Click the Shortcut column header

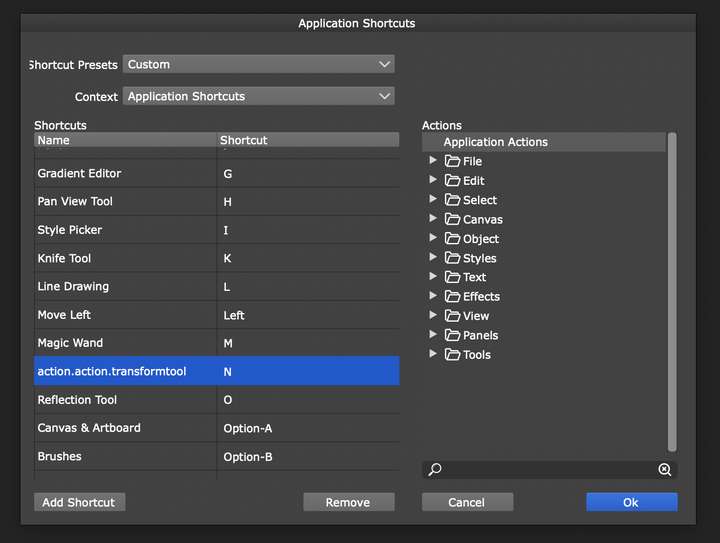pyautogui.click(x=308, y=140)
